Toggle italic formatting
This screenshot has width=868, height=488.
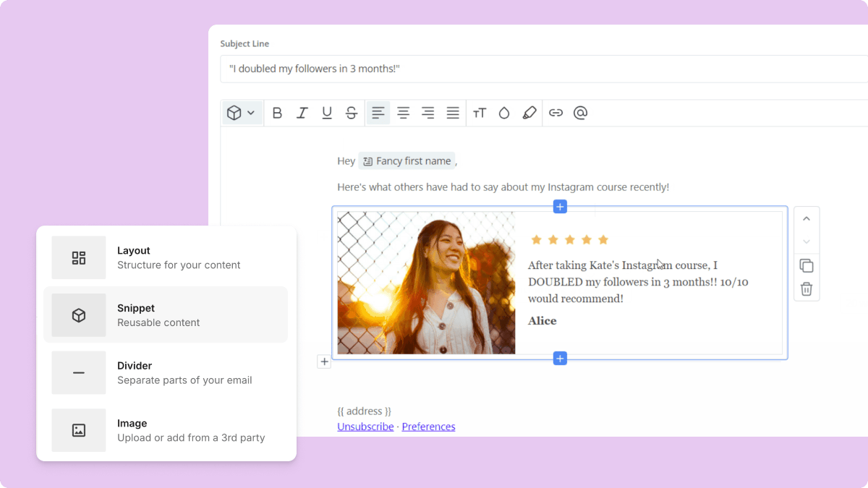pos(302,113)
